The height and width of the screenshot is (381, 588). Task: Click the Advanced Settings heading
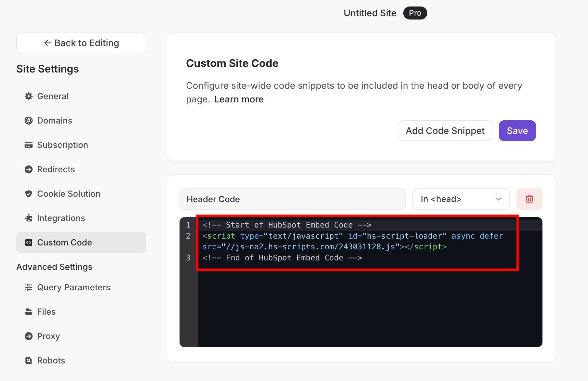[54, 267]
